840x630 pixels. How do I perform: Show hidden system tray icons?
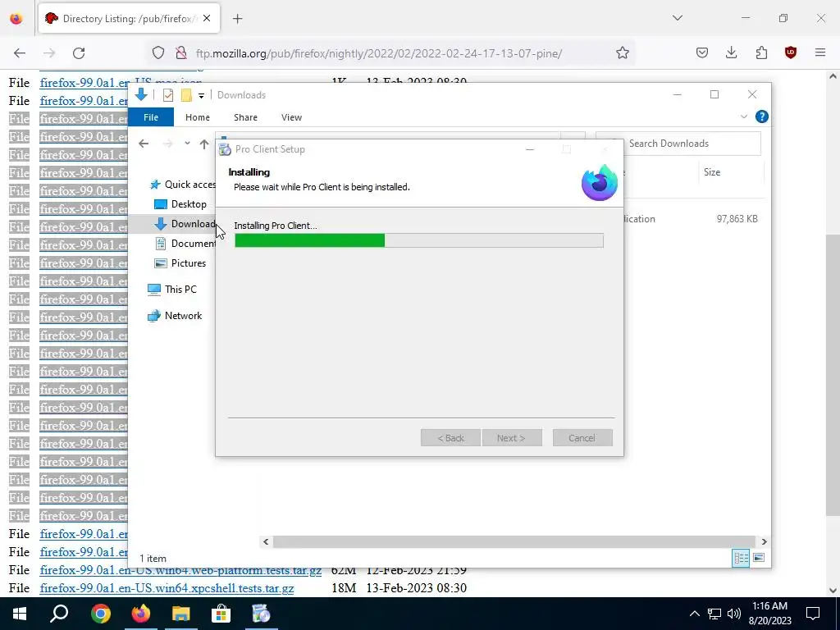[694, 614]
